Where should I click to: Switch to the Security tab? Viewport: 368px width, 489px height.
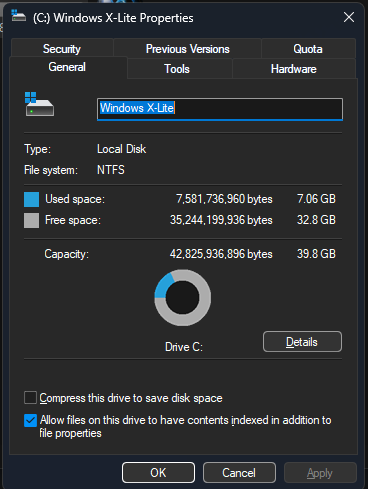coord(62,49)
